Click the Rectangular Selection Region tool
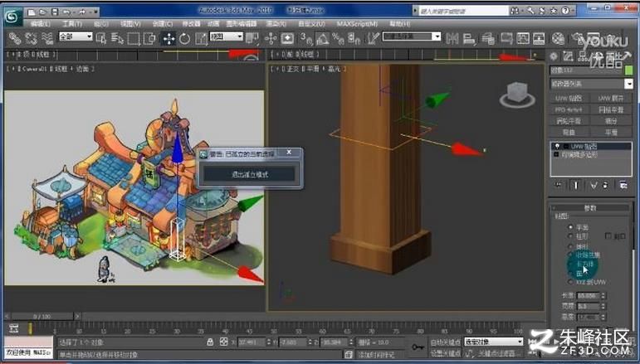 pos(134,38)
